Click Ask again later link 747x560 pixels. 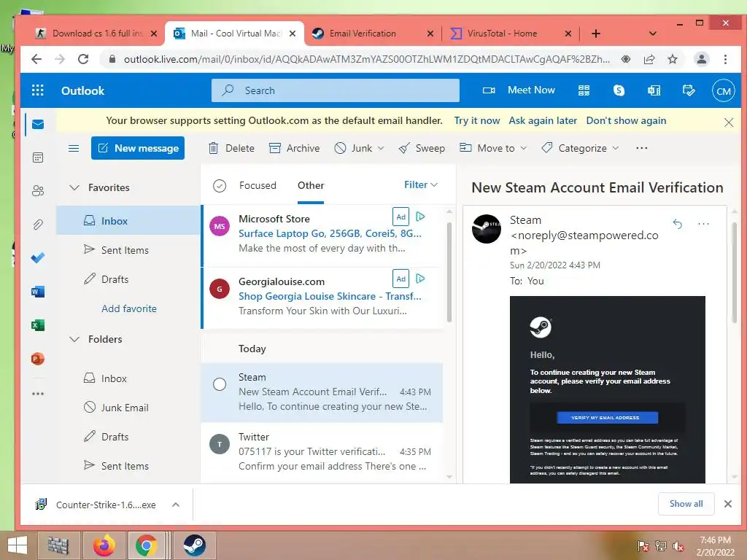point(543,120)
